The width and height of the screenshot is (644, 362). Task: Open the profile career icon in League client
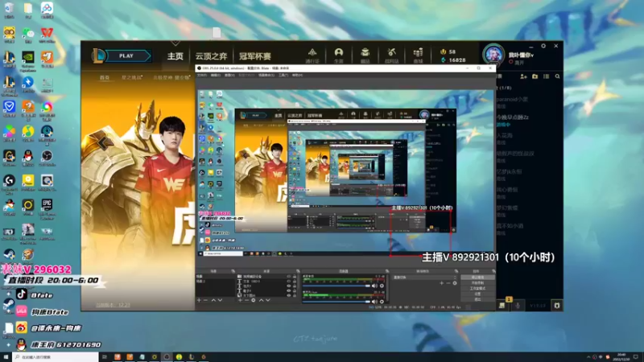pyautogui.click(x=338, y=52)
